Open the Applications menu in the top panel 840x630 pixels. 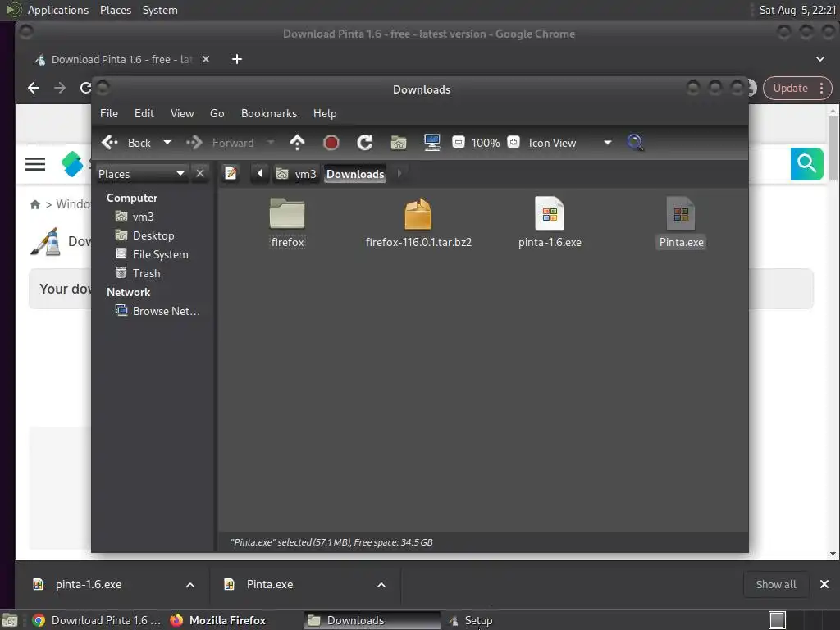click(x=58, y=10)
